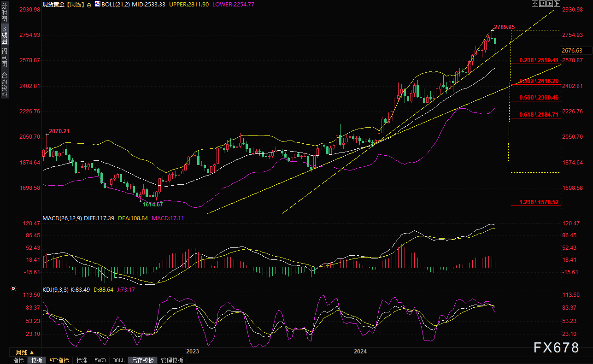Expand the 周线 period selector
This screenshot has height=364, width=593.
pos(25,352)
